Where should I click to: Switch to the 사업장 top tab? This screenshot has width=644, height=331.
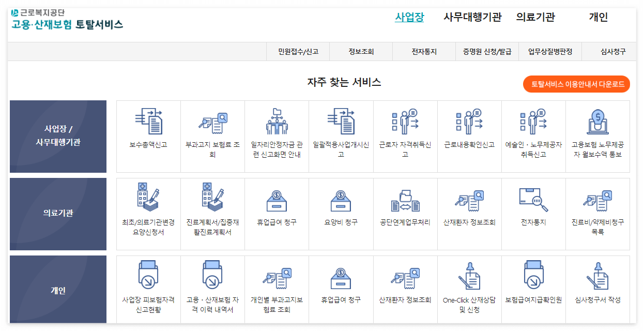409,17
